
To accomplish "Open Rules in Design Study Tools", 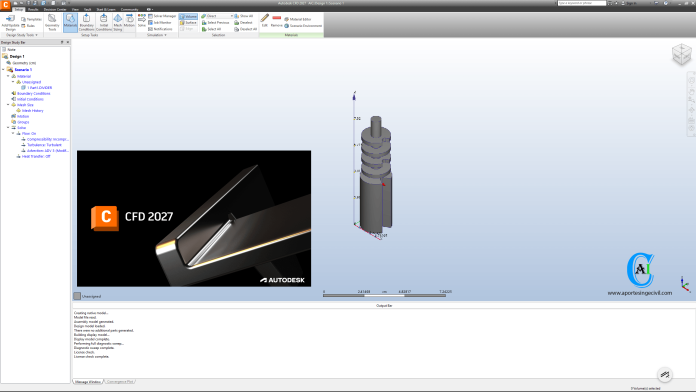I will (28, 26).
